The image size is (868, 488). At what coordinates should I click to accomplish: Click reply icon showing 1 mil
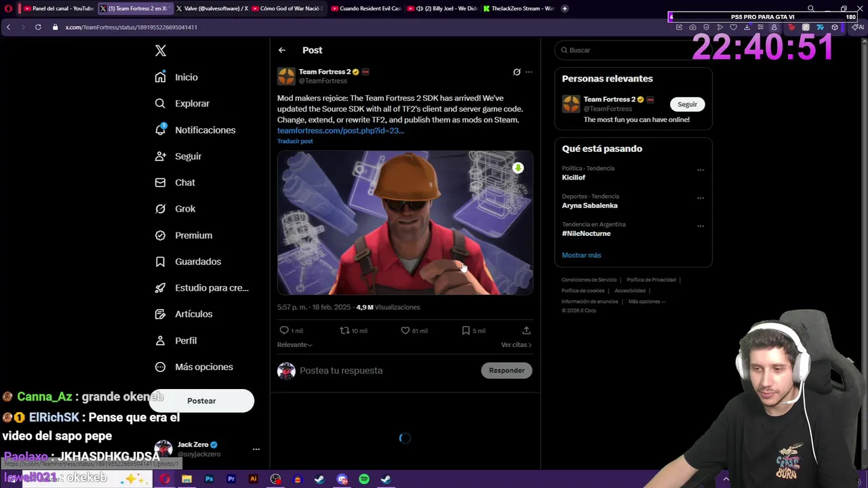[x=284, y=331]
